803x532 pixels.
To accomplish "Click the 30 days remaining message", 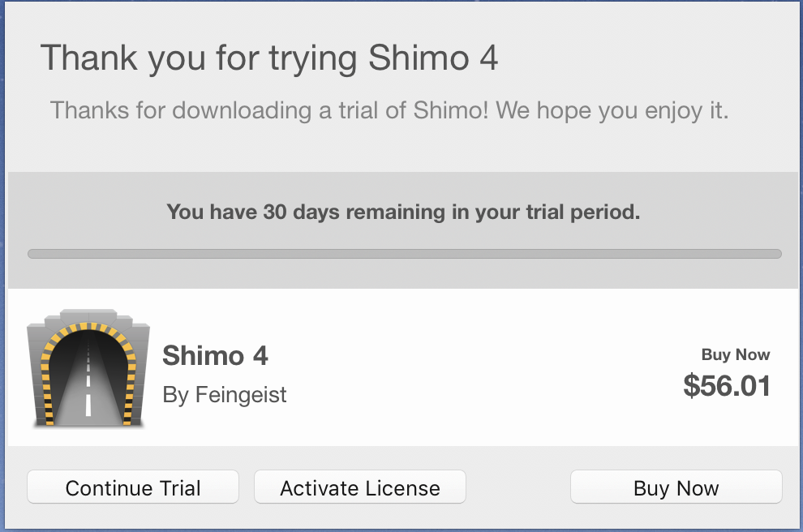I will click(x=403, y=212).
